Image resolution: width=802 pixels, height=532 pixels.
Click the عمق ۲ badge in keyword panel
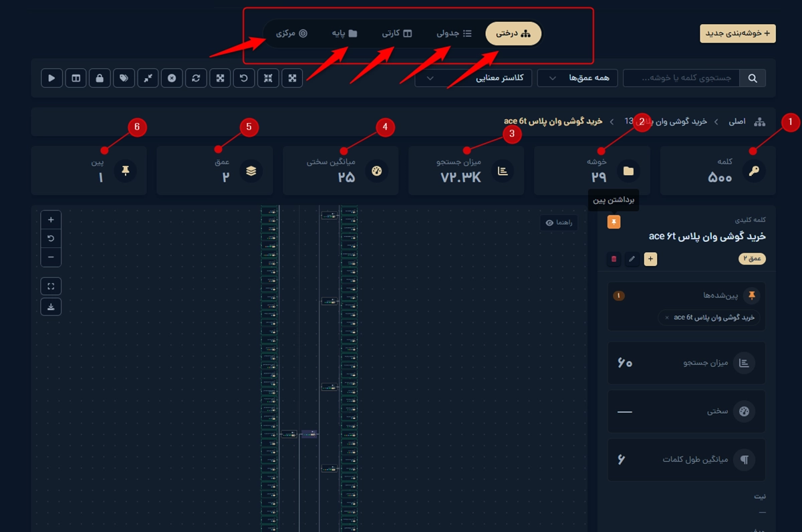[x=752, y=259]
